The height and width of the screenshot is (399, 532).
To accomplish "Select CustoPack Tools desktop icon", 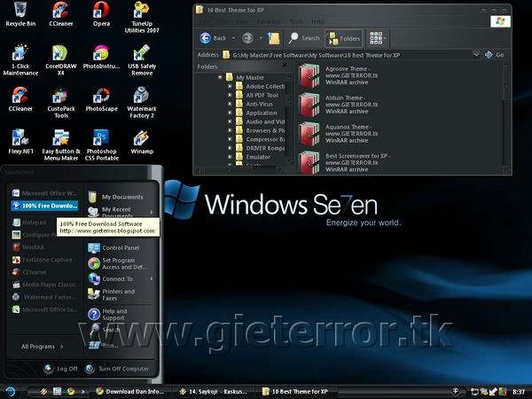I will pos(60,103).
